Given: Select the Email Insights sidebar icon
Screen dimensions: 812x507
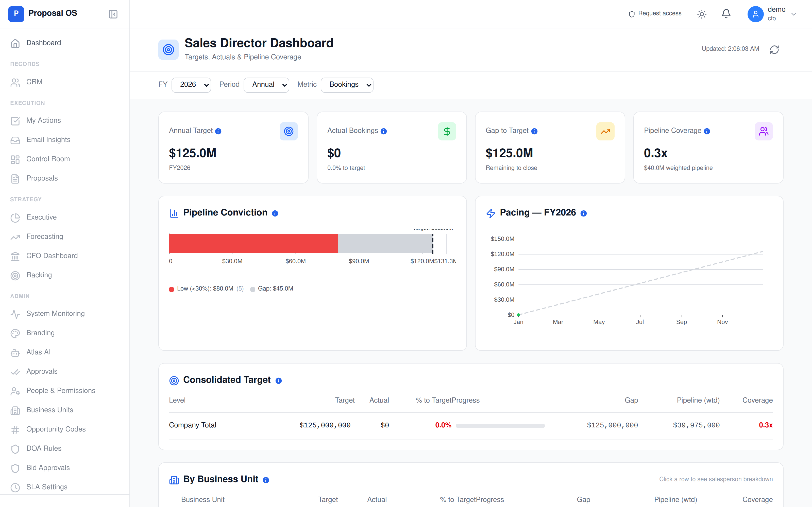Looking at the screenshot, I should click(x=15, y=140).
